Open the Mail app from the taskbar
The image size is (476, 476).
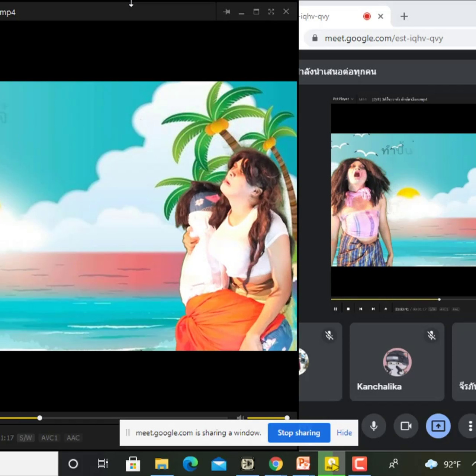coord(219,464)
